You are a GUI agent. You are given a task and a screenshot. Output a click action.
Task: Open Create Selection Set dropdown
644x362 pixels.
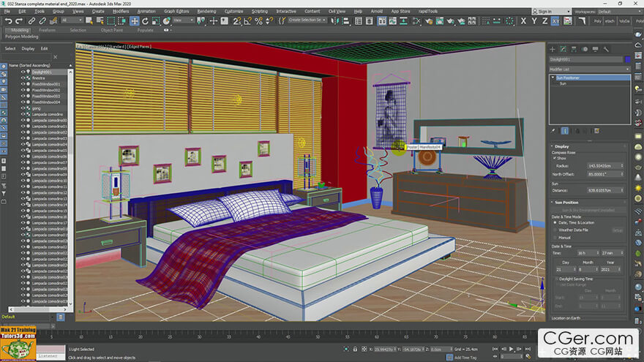click(307, 20)
